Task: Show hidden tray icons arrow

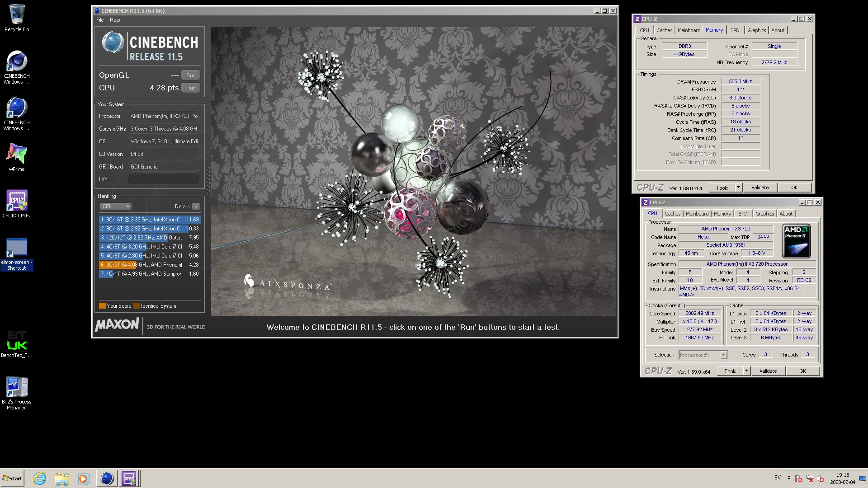Action: click(789, 478)
